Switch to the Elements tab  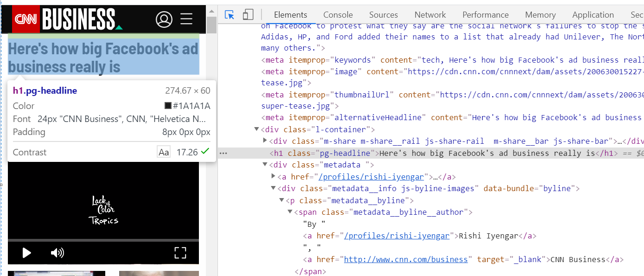[x=291, y=15]
